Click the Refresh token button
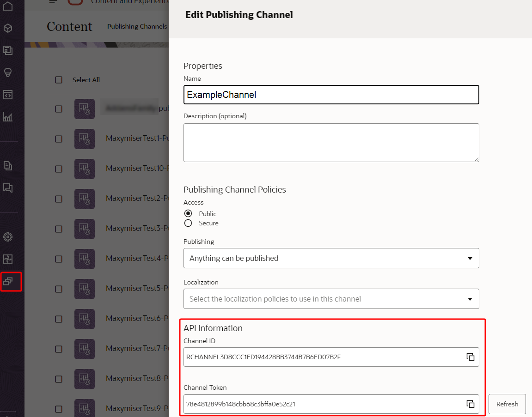 507,404
